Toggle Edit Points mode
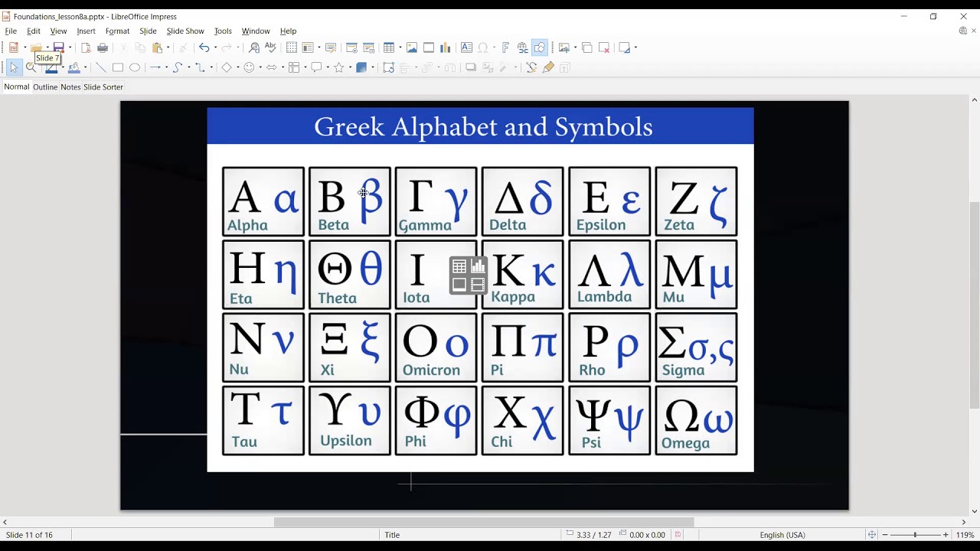 click(x=531, y=67)
